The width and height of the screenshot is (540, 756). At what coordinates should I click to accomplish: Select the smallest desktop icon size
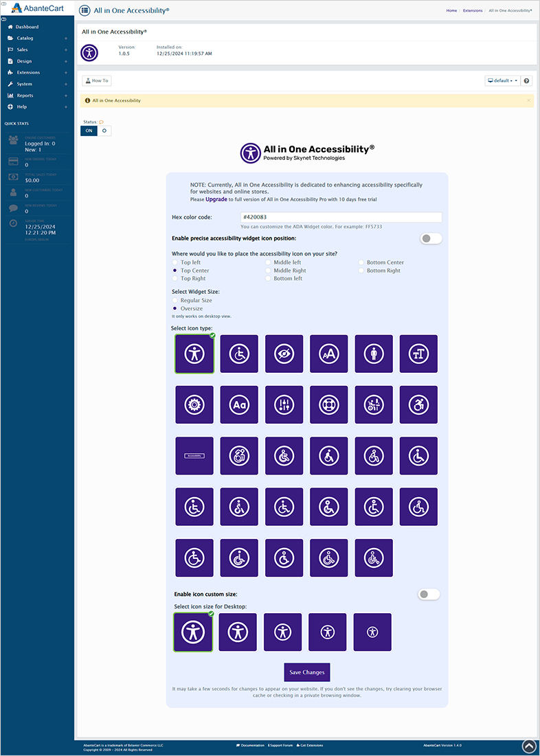(372, 632)
